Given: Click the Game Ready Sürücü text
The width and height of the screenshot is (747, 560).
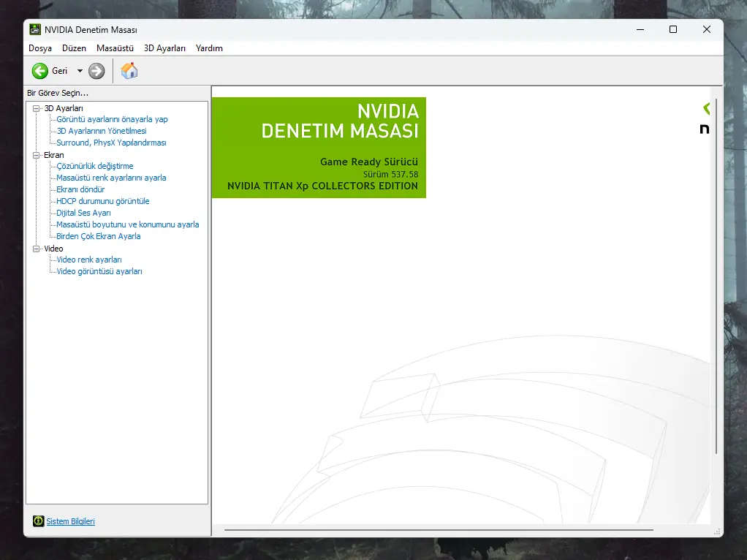Looking at the screenshot, I should coord(368,162).
